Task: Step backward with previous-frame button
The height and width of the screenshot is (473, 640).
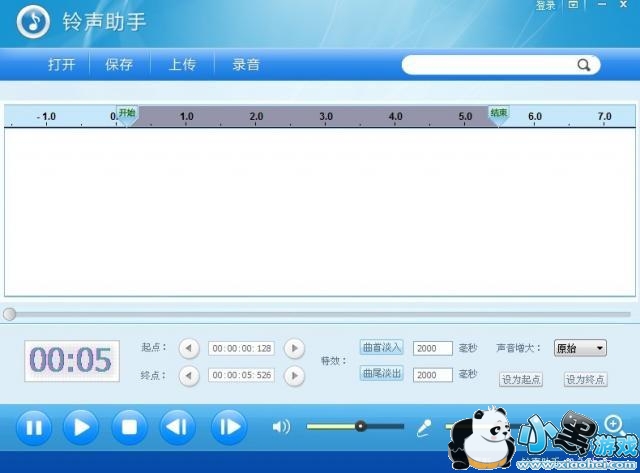Action: click(177, 427)
